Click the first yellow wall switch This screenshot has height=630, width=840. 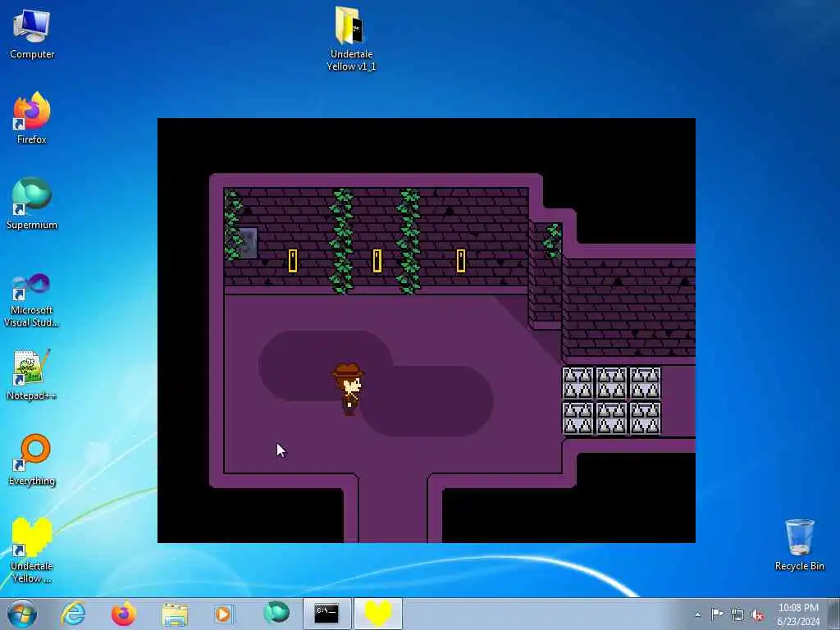tap(293, 261)
